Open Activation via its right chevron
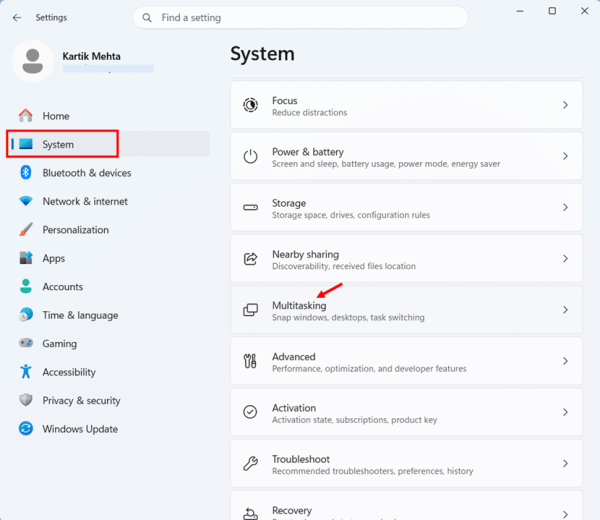This screenshot has width=600, height=520. [x=565, y=412]
